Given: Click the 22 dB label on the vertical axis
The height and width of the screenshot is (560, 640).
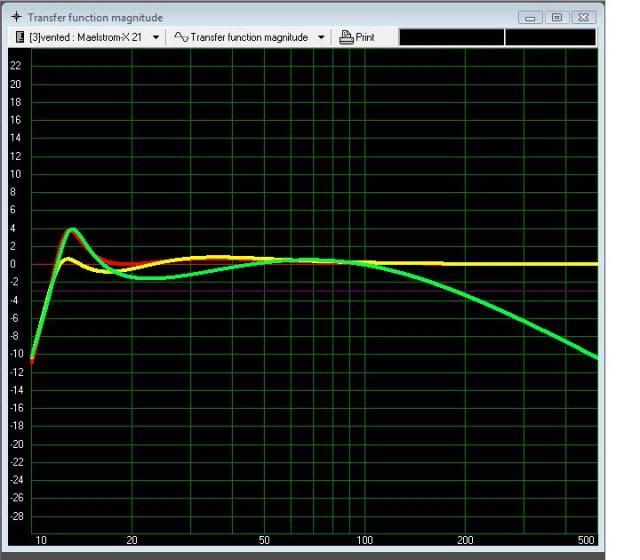Looking at the screenshot, I should pyautogui.click(x=16, y=65).
